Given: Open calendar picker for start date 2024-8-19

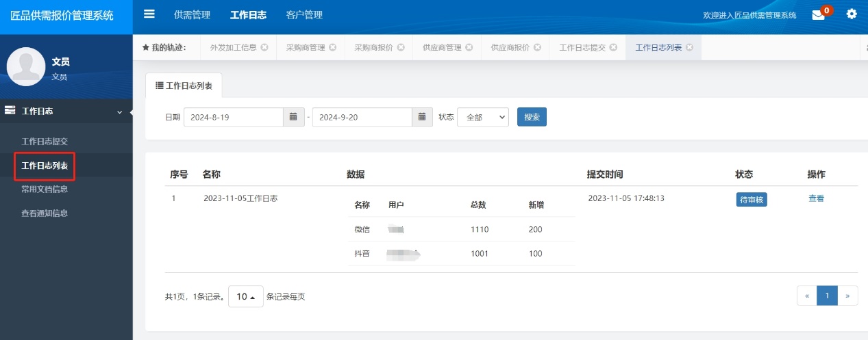Looking at the screenshot, I should pos(293,117).
